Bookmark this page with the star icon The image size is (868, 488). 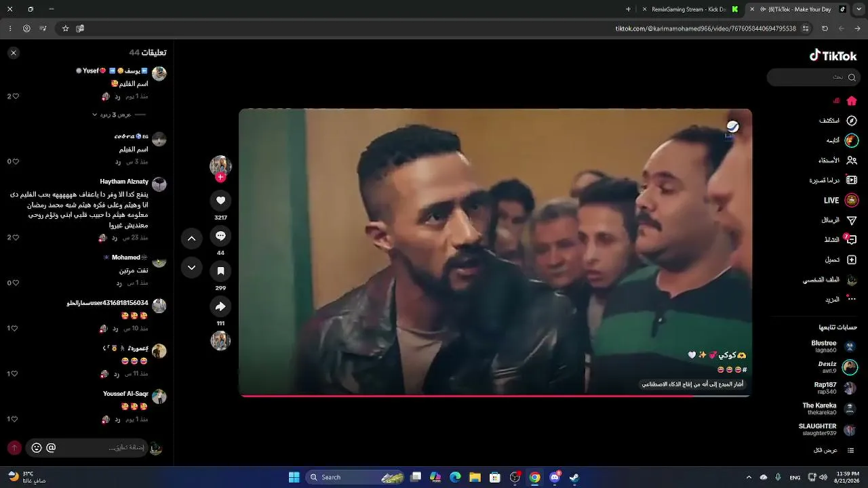click(x=65, y=28)
